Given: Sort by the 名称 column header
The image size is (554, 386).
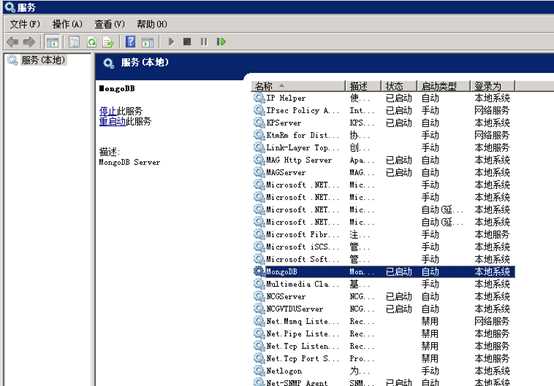Looking at the screenshot, I should pyautogui.click(x=298, y=86).
